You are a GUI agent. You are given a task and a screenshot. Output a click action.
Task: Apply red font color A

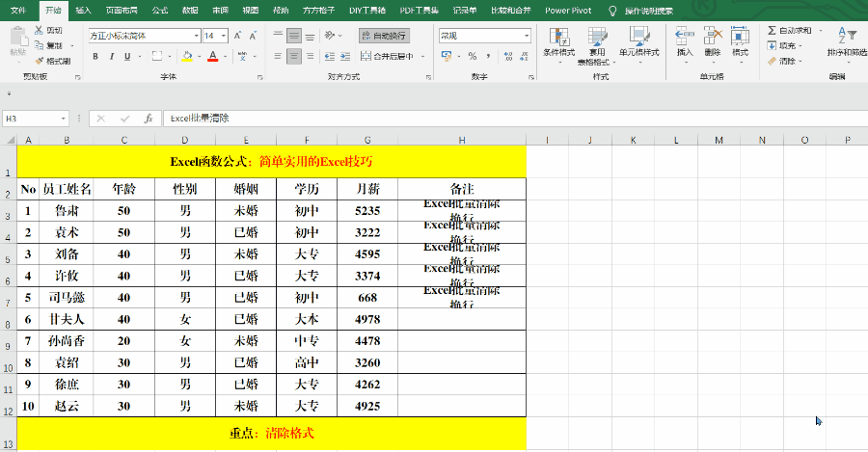click(x=212, y=56)
